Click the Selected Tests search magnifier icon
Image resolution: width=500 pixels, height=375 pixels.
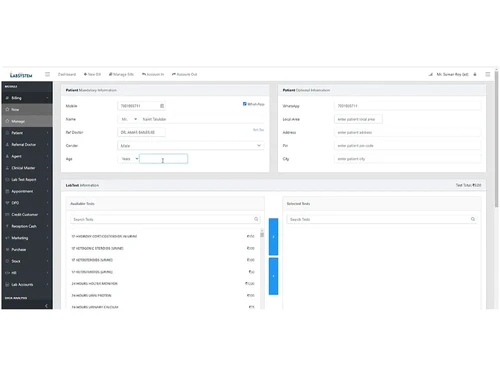click(473, 219)
